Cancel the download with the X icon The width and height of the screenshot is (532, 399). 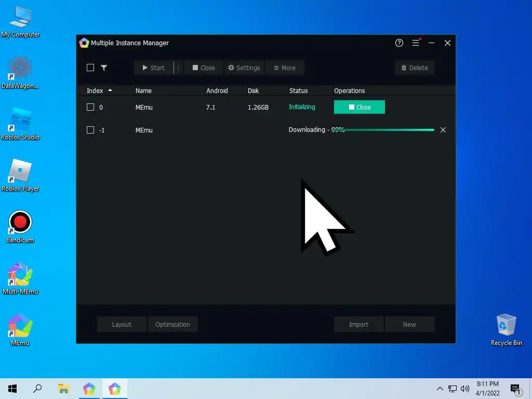(443, 130)
